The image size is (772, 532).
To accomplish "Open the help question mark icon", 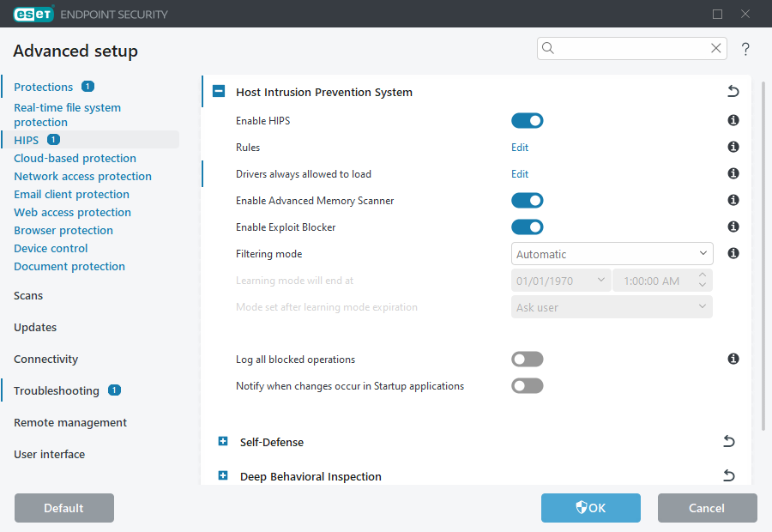I will tap(745, 49).
